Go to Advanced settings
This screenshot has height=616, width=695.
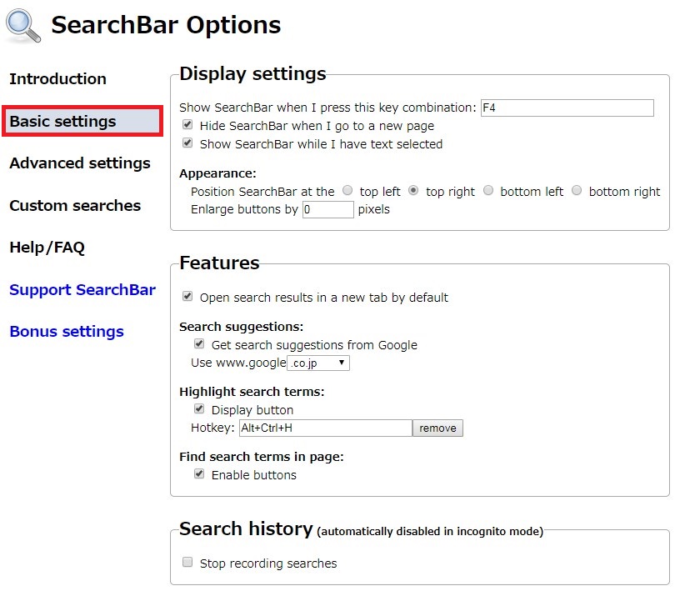pos(80,163)
